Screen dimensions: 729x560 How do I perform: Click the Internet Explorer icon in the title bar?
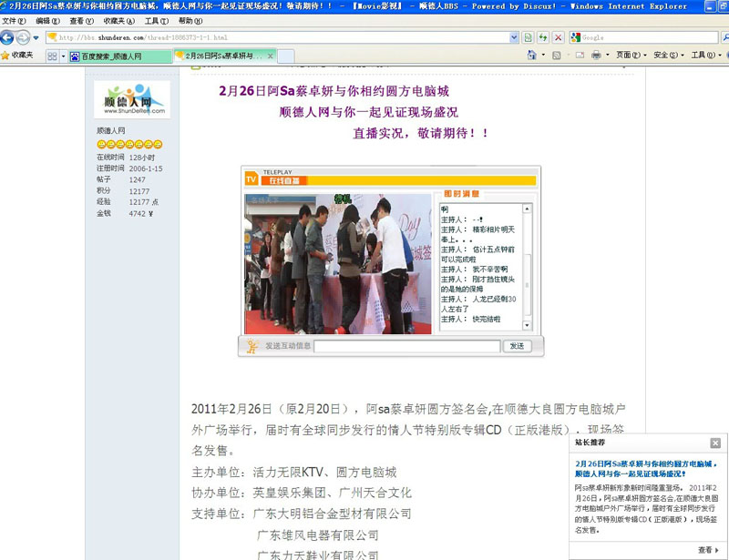point(4,6)
